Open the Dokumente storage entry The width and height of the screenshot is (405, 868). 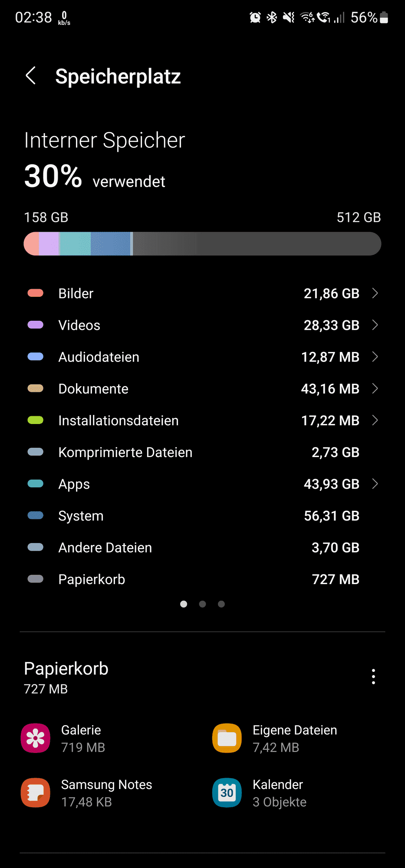202,388
